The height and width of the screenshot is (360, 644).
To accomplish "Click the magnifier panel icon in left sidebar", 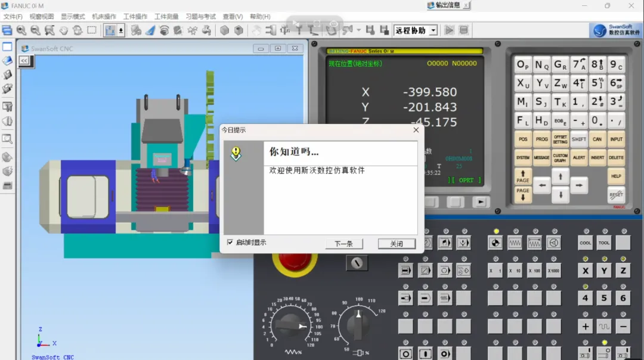I will point(7,139).
